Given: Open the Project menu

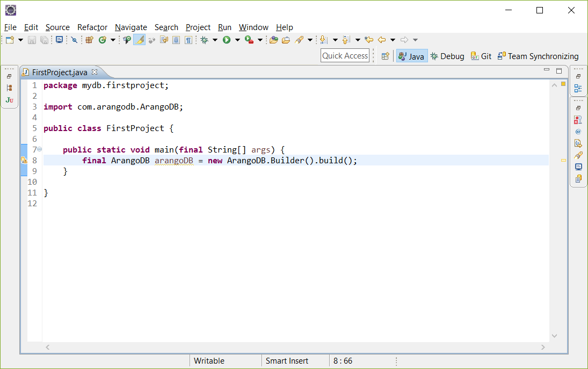Looking at the screenshot, I should 198,27.
